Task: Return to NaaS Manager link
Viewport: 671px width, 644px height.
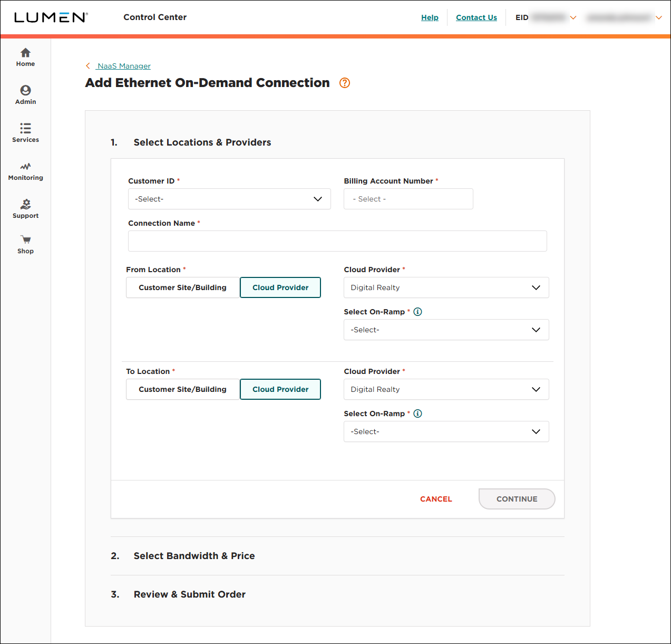Action: 124,66
